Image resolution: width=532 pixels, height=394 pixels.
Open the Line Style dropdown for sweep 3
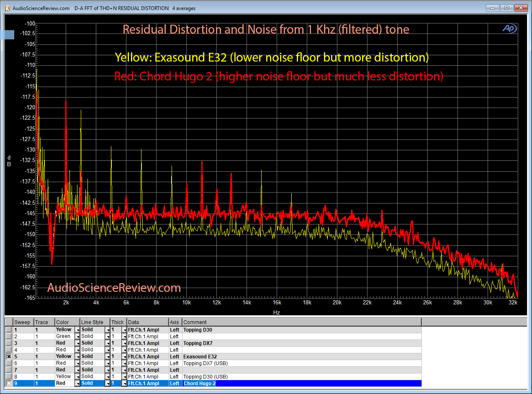[108, 343]
